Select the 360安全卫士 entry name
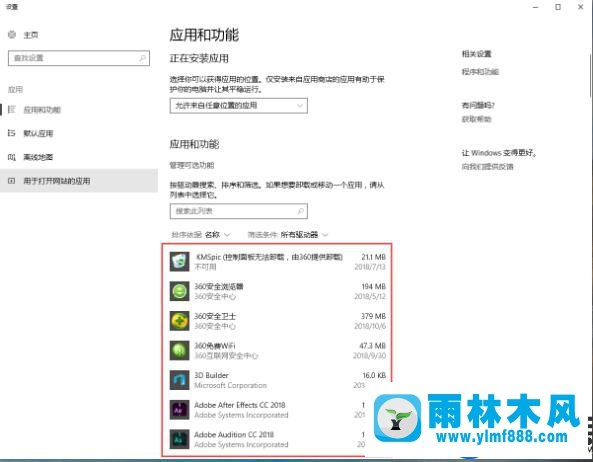This screenshot has width=593, height=462. coord(215,316)
